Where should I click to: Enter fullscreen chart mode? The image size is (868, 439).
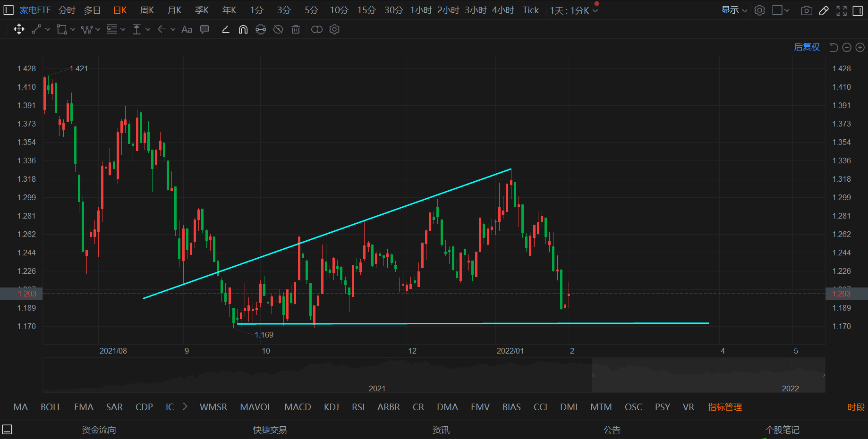point(842,10)
